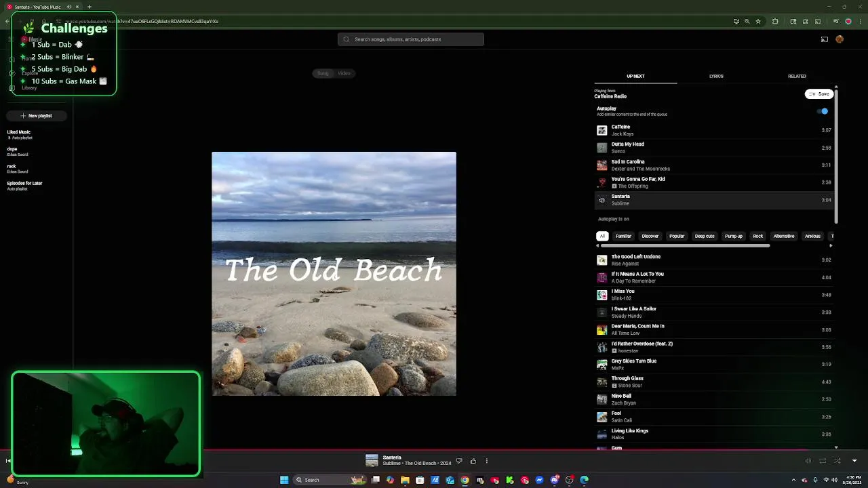Seek using the red playback progress bar
This screenshot has width=868, height=488.
pos(403,449)
